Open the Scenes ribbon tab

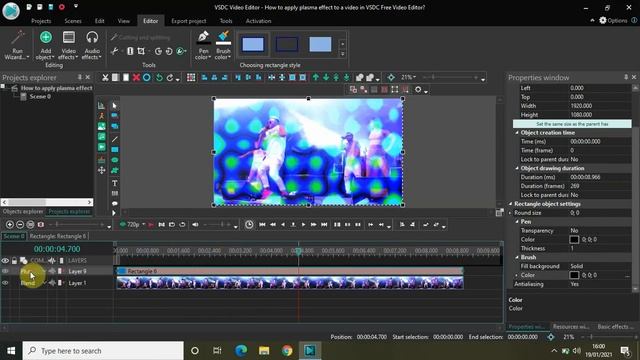[73, 21]
